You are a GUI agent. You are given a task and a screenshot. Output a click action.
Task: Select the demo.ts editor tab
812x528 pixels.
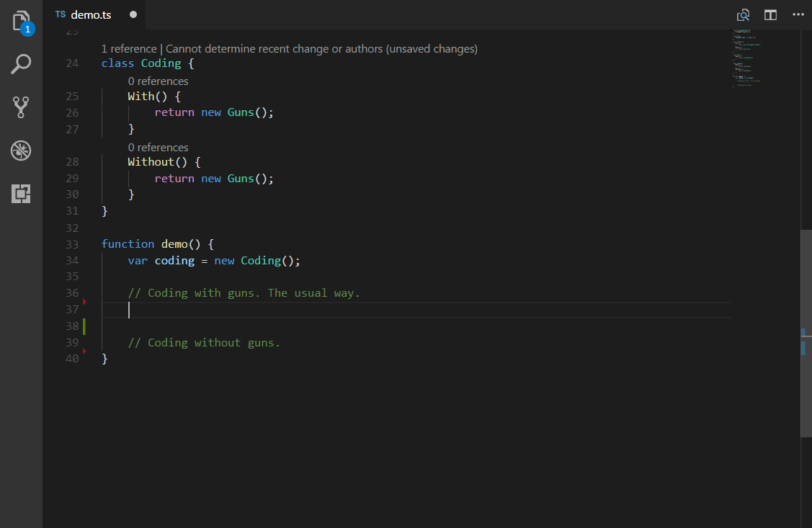(94, 15)
